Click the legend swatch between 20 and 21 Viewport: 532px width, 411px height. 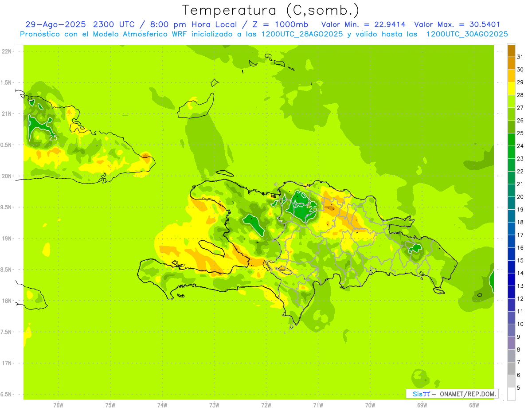[x=511, y=190]
